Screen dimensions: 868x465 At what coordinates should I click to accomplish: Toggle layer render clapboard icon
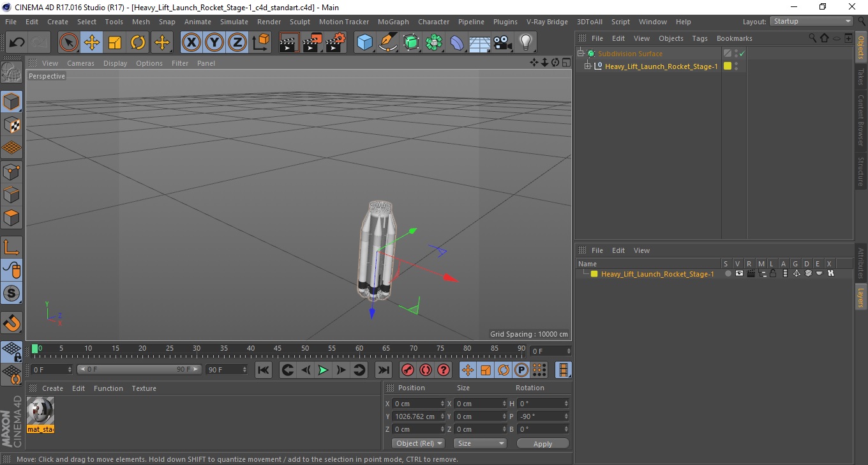(x=751, y=273)
